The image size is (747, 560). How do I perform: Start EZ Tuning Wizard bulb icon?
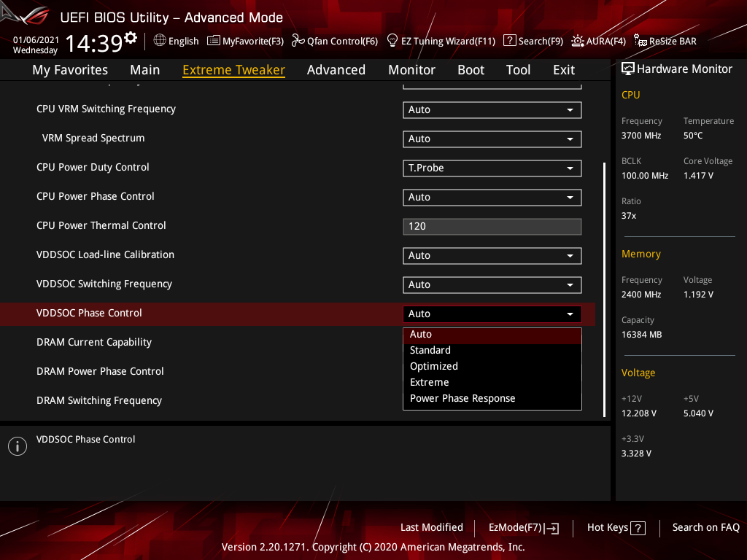392,41
